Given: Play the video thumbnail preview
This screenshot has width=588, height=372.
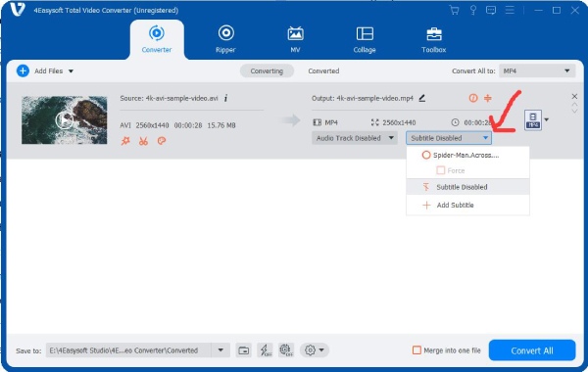Looking at the screenshot, I should pyautogui.click(x=64, y=119).
